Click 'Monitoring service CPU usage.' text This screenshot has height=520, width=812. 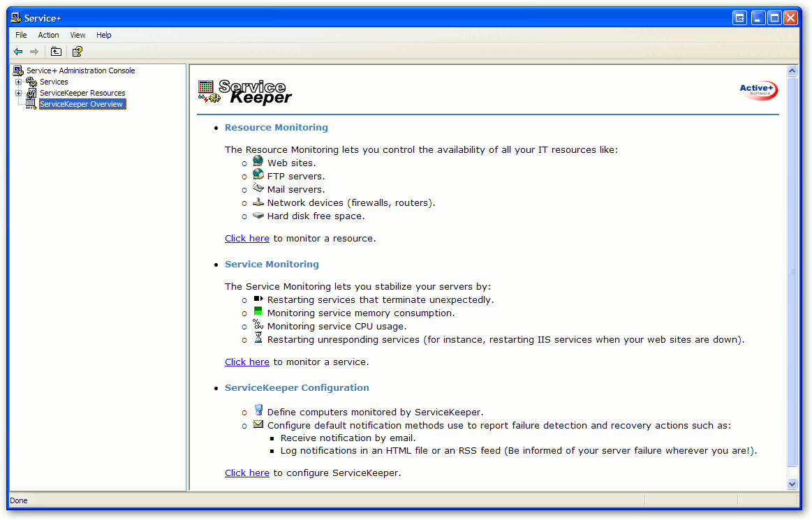(337, 326)
